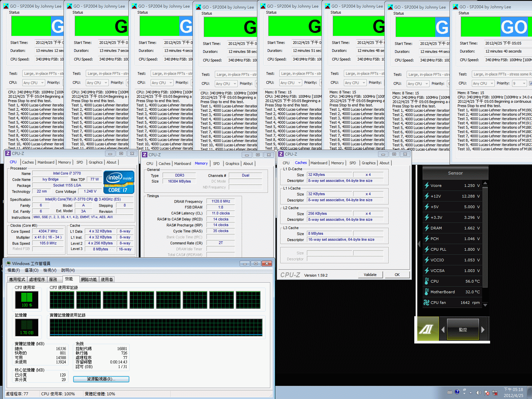Viewport: 532px width, 399px height.
Task: Open Any CPU dropdown in second SP2004 window
Action: [97, 83]
